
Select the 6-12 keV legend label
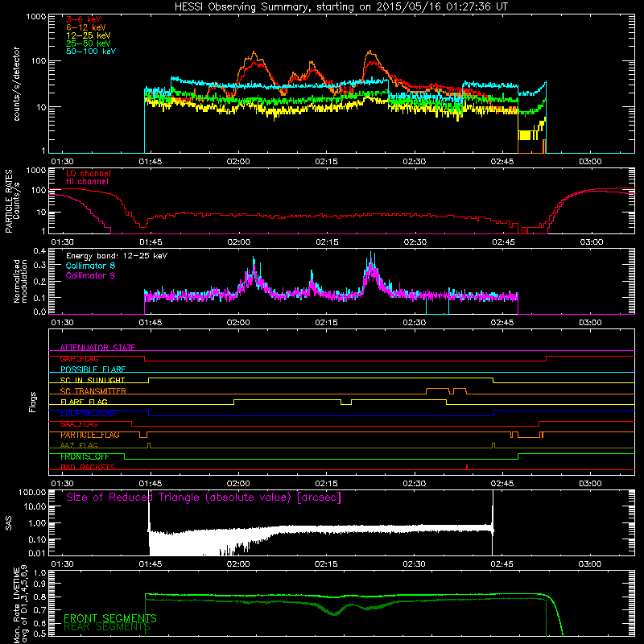point(86,27)
